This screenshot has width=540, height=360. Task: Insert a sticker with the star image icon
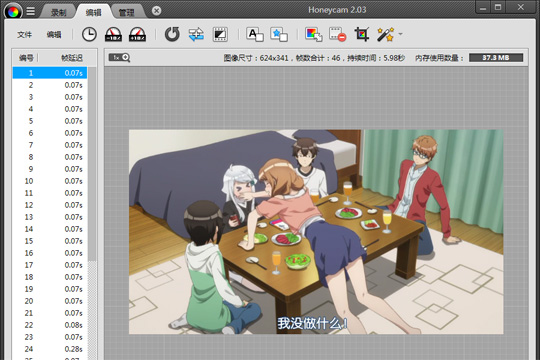pos(279,34)
